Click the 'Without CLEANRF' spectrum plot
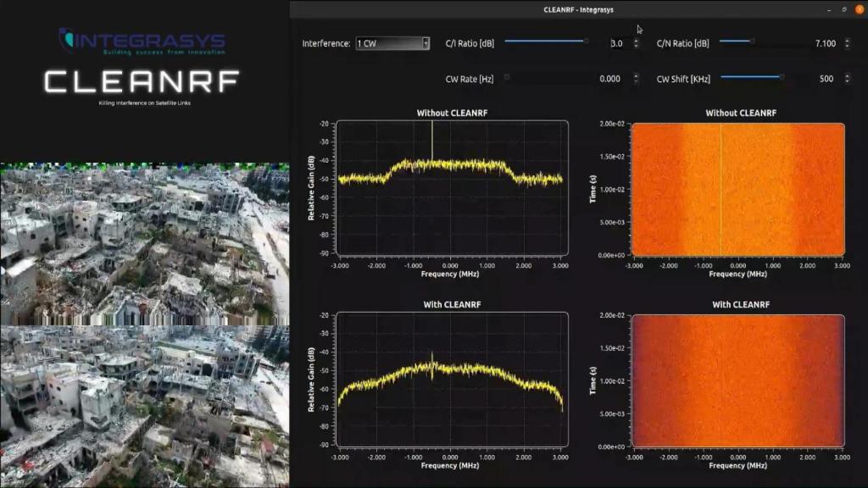This screenshot has width=868, height=488. [452, 186]
